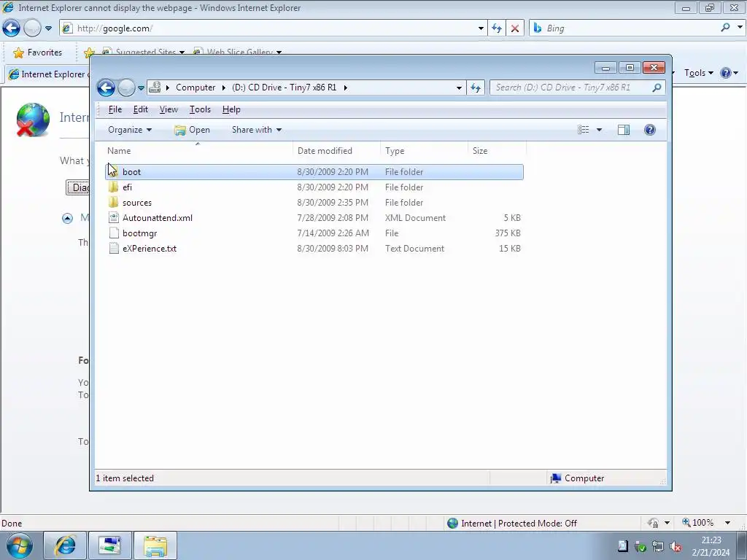The image size is (747, 560).
Task: Open Explorer address bar history dropdown
Action: pyautogui.click(x=459, y=87)
